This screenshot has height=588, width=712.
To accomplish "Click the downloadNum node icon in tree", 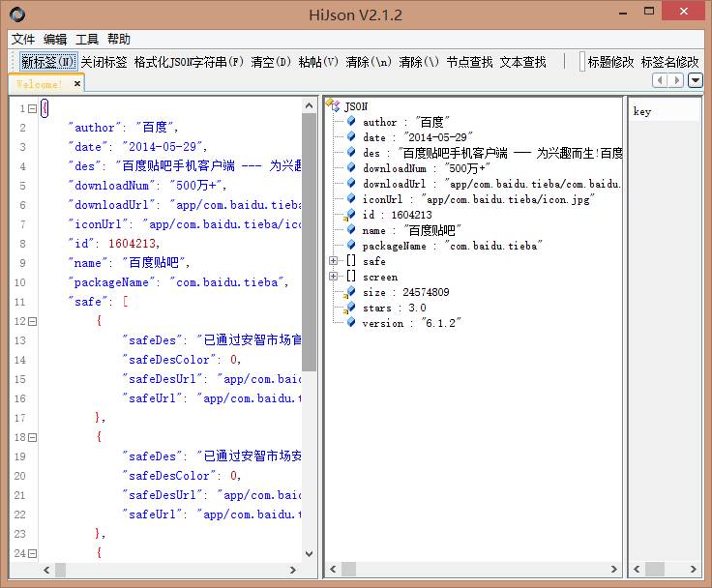I will tap(351, 167).
